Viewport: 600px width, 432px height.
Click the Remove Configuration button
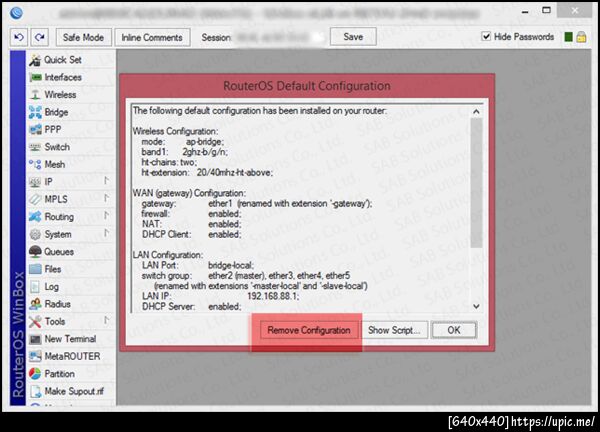click(309, 330)
